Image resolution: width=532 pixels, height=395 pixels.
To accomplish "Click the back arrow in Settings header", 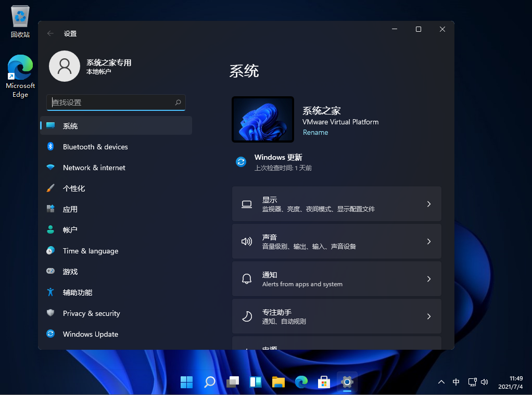I will coord(50,33).
